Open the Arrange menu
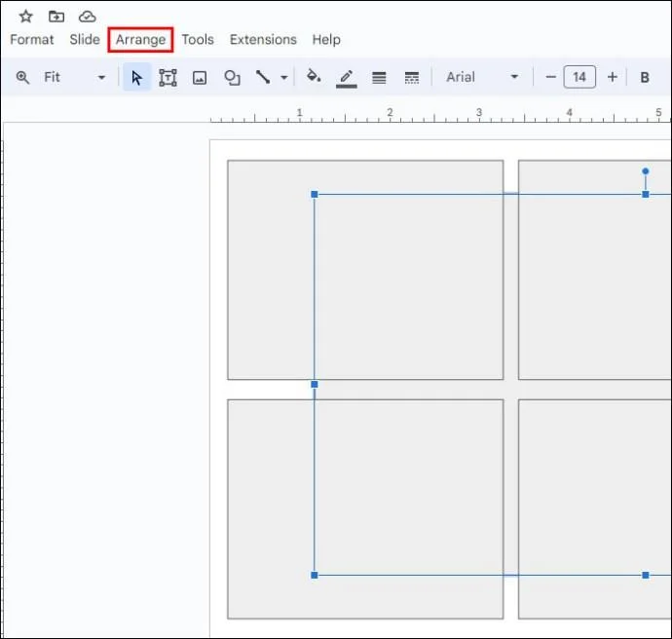The width and height of the screenshot is (672, 639). pyautogui.click(x=140, y=39)
